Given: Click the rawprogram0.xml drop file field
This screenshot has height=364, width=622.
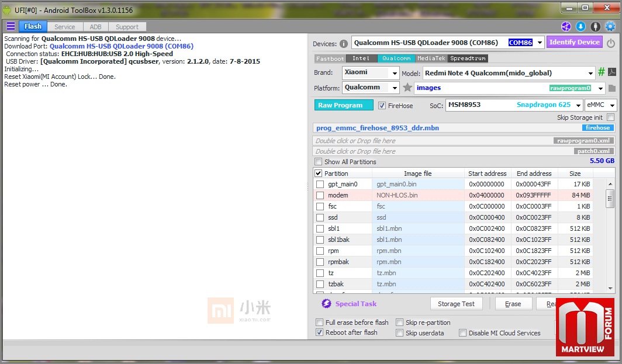Looking at the screenshot, I should pos(464,141).
